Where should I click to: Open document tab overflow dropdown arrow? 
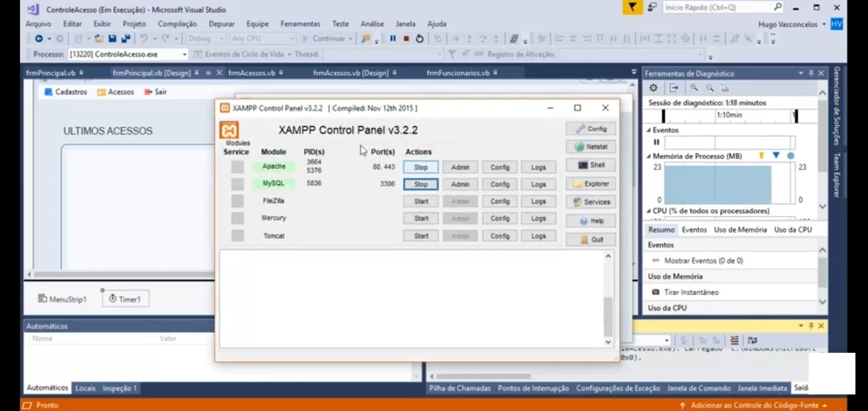[634, 72]
